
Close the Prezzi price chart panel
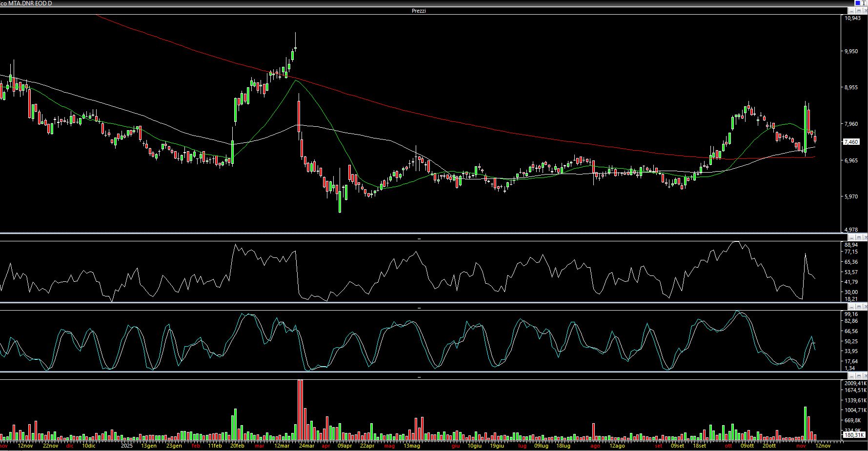click(865, 11)
